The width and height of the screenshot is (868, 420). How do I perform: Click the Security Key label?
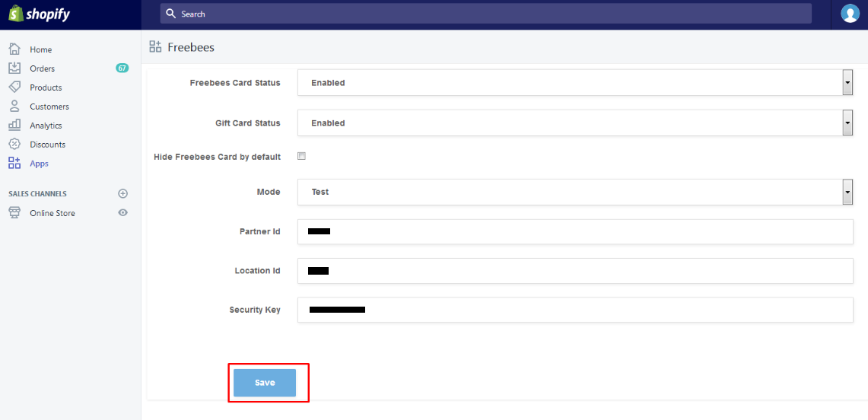tap(255, 310)
